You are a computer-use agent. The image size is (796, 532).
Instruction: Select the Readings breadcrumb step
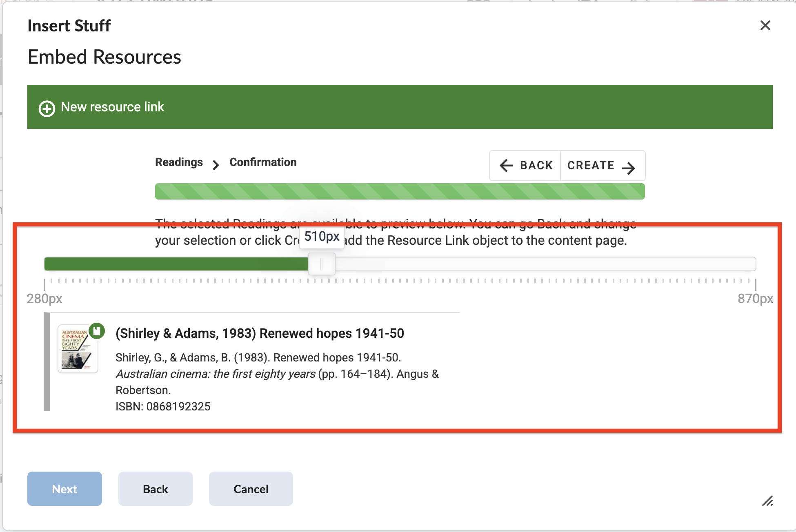[178, 162]
